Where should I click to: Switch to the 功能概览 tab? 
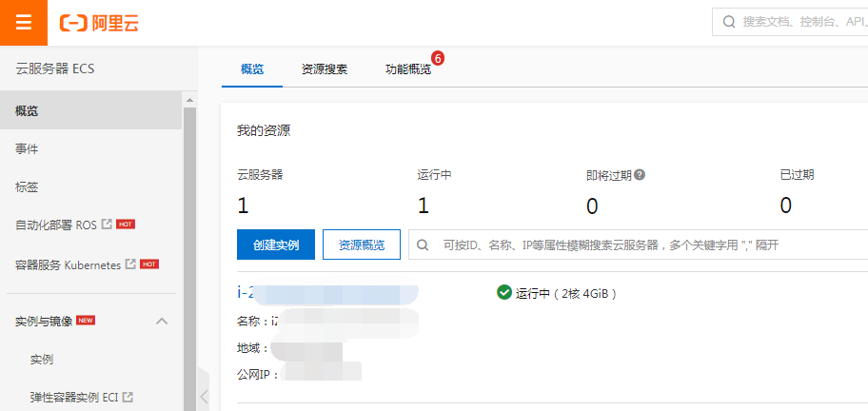point(408,69)
